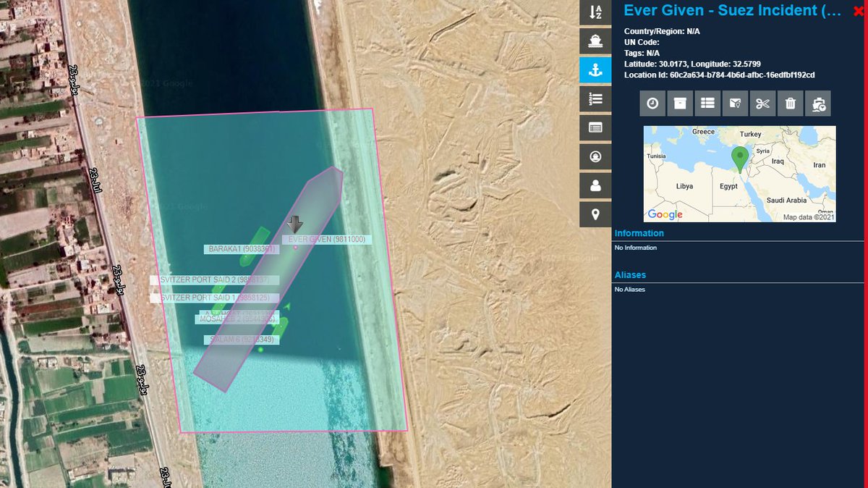Image resolution: width=868 pixels, height=488 pixels.
Task: Open the user profile sidebar icon
Action: coord(595,185)
